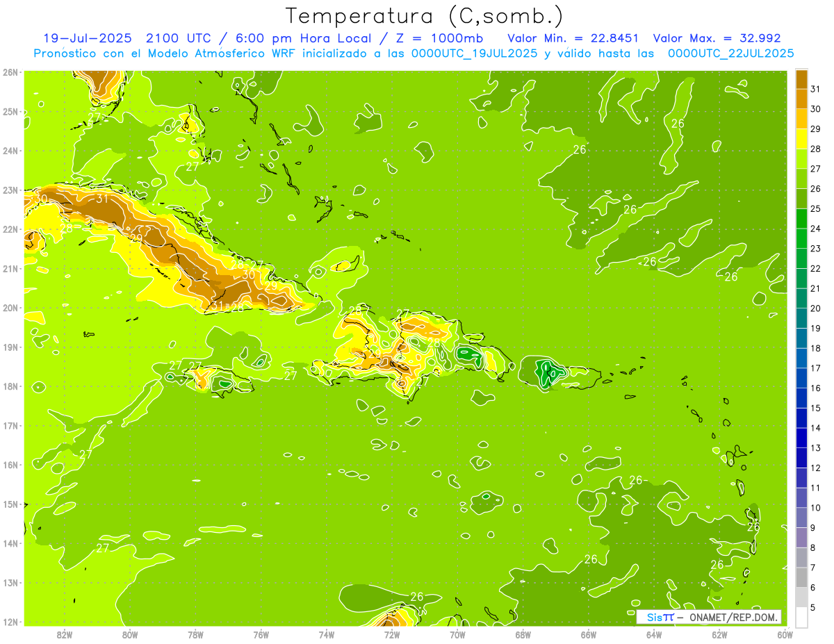
Task: Pick the legend swatch between 23 and 24
Action: click(x=802, y=238)
